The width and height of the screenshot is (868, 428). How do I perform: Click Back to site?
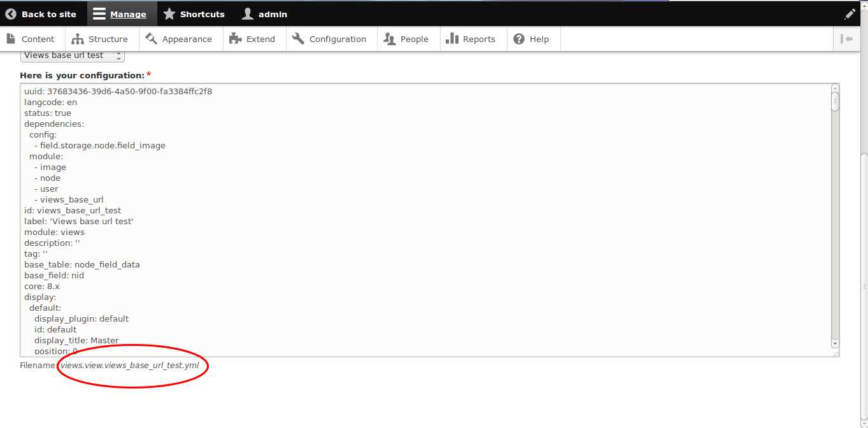click(42, 13)
